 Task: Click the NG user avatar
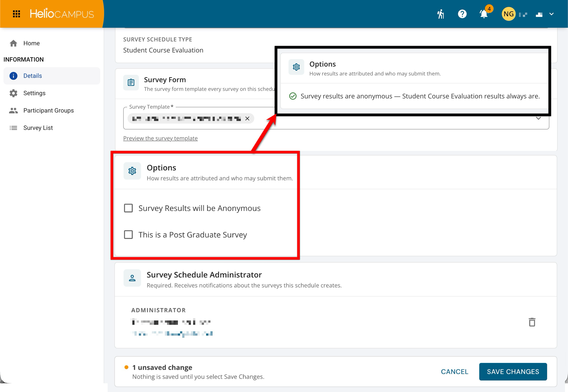point(509,14)
